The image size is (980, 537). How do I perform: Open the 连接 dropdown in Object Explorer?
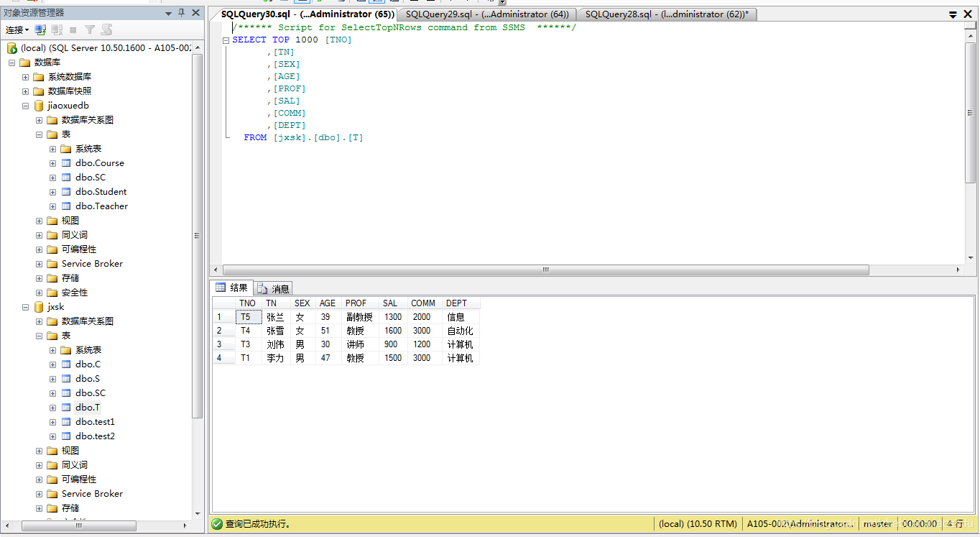17,30
